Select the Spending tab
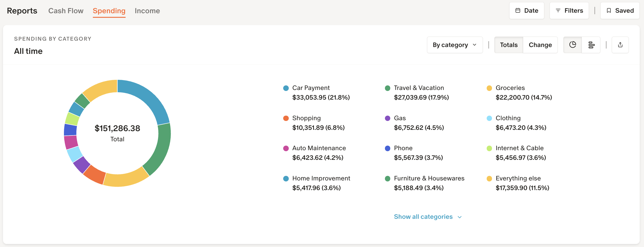 tap(109, 11)
